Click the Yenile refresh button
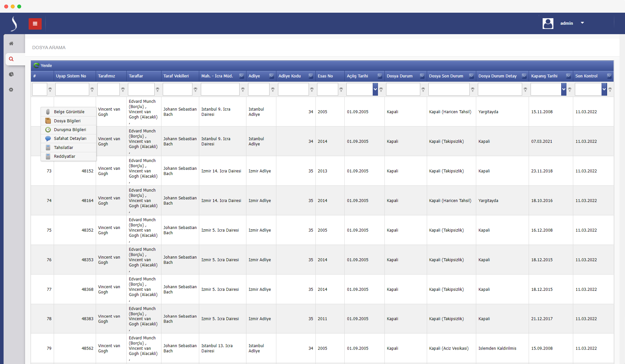This screenshot has width=625, height=364. [46, 66]
